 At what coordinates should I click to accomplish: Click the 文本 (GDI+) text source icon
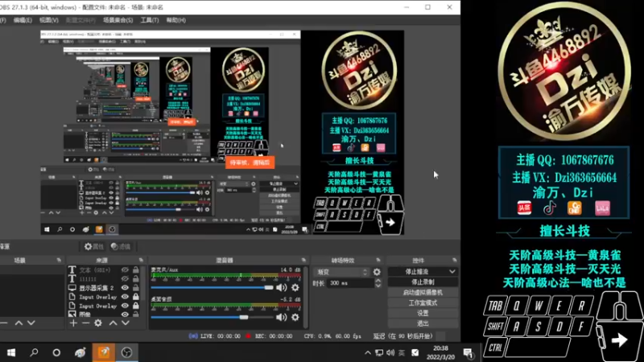72,269
